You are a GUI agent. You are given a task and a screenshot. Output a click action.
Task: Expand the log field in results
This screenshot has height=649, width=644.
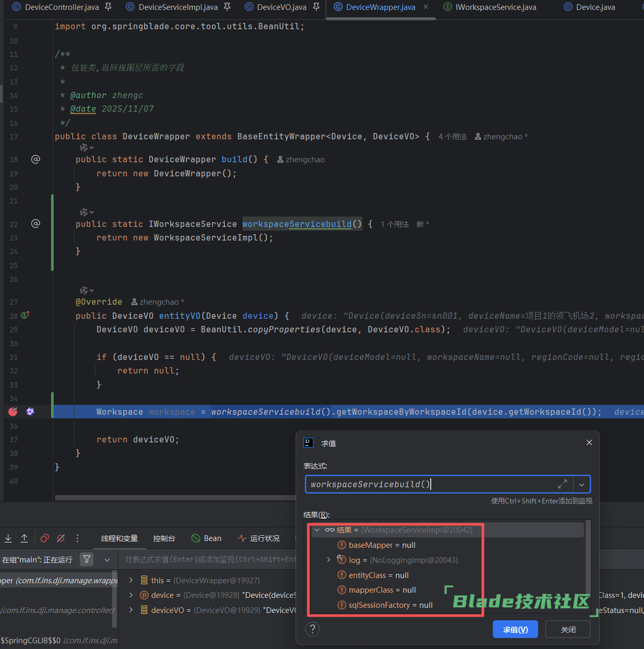329,560
